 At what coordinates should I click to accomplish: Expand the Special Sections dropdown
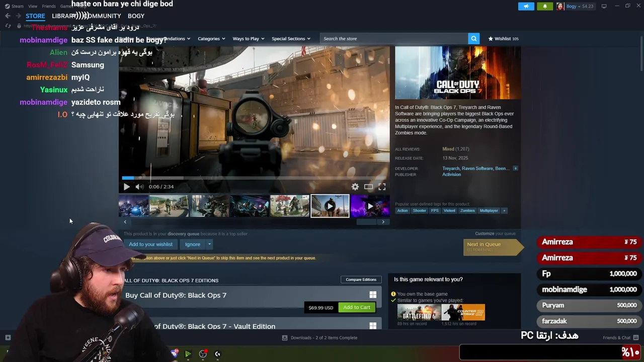coord(291,39)
